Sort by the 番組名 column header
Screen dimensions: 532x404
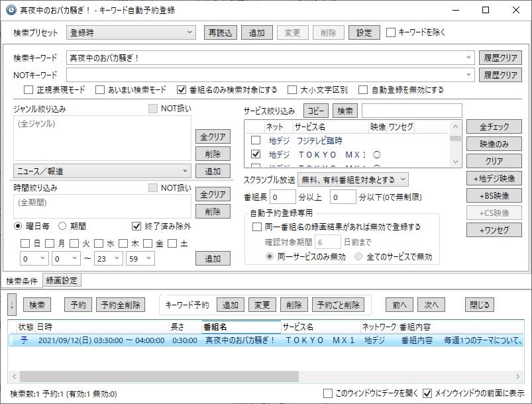pyautogui.click(x=241, y=327)
